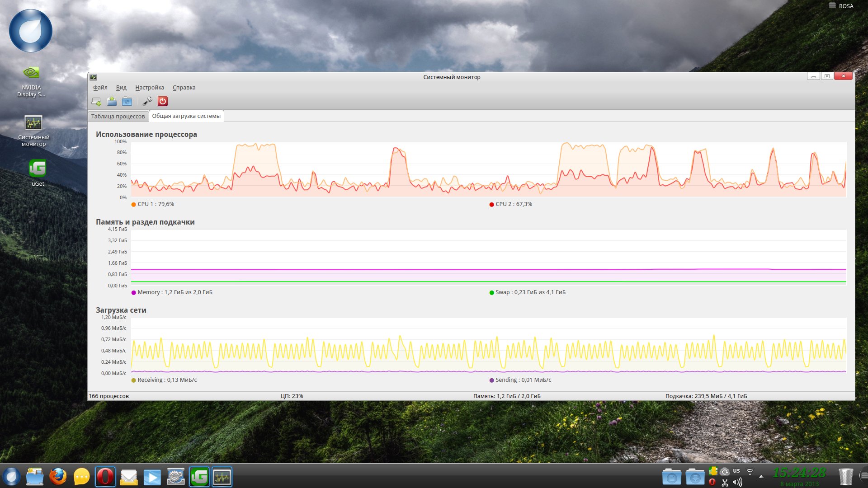Click the CPU 1 orange color dot

pyautogui.click(x=133, y=205)
